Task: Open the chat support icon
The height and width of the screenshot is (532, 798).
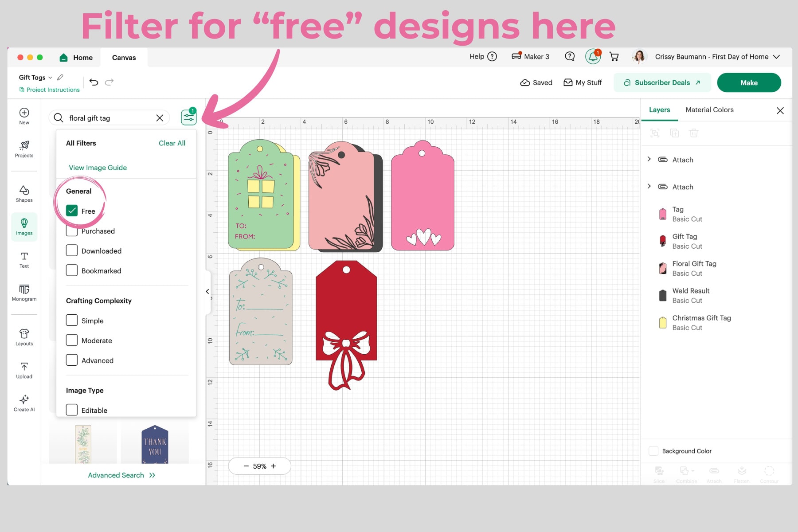Action: [x=570, y=56]
